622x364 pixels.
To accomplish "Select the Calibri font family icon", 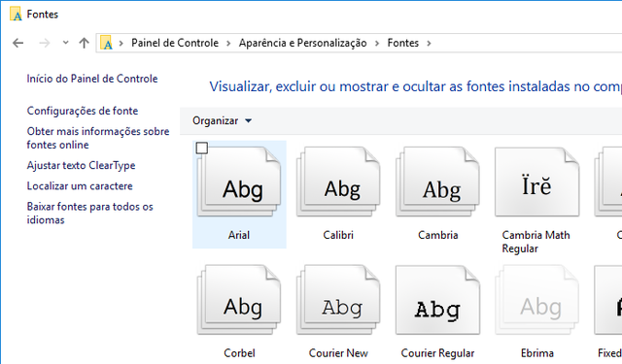I will 338,182.
